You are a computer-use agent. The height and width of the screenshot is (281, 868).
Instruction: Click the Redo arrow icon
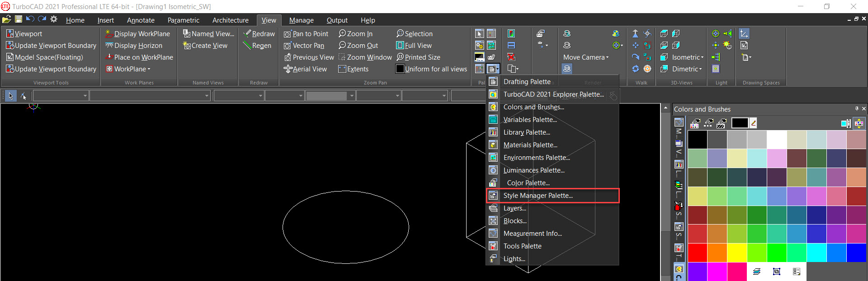tap(42, 19)
